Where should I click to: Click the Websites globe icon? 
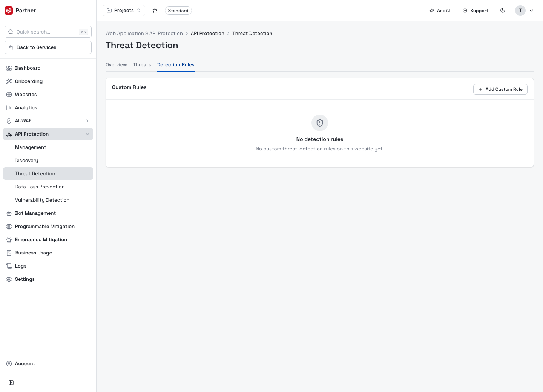click(x=9, y=95)
